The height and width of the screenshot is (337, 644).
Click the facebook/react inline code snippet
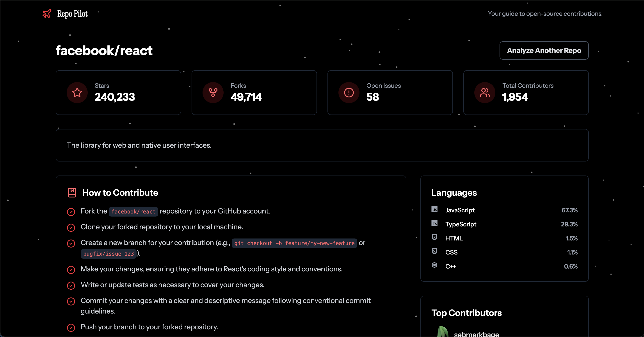coord(133,212)
